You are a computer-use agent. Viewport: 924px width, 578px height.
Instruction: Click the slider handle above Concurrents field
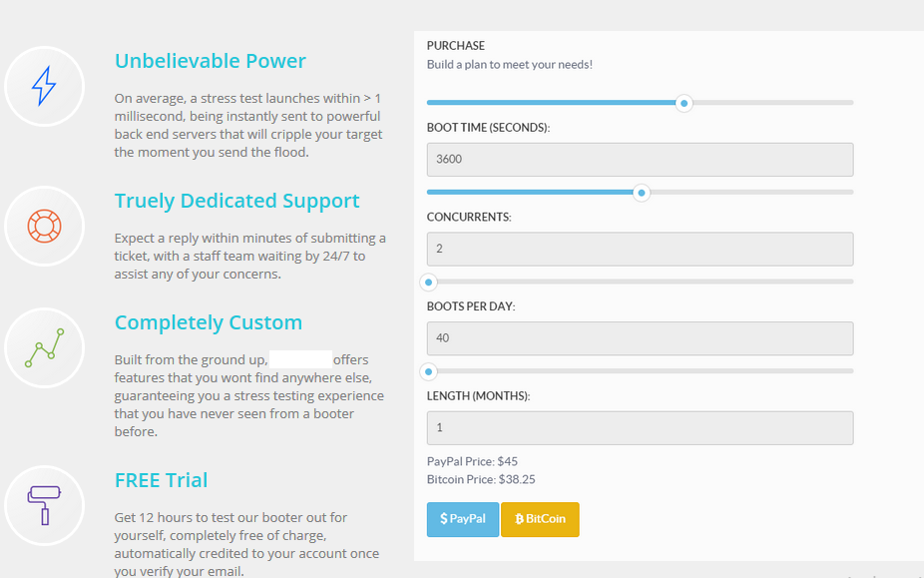642,193
